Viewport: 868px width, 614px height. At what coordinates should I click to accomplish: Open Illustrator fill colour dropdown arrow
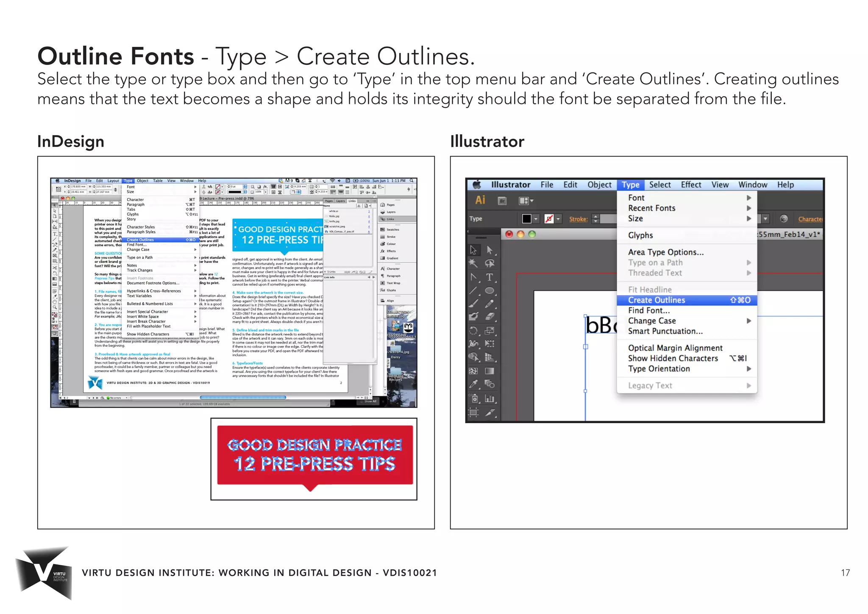coord(536,219)
